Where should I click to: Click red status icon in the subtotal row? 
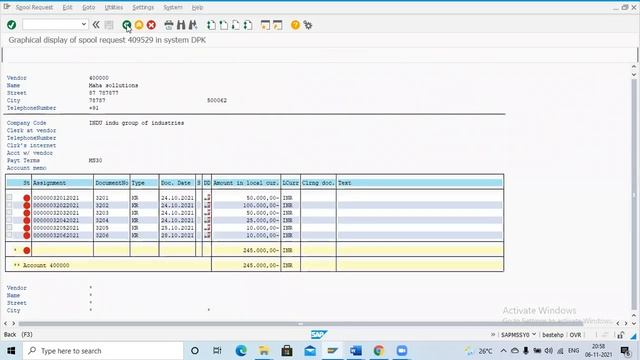pyautogui.click(x=27, y=250)
